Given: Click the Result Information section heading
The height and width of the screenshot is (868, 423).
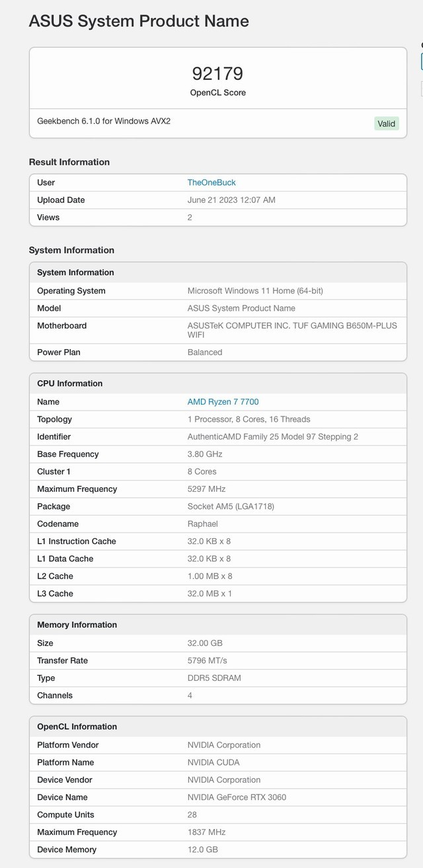Looking at the screenshot, I should pyautogui.click(x=69, y=162).
